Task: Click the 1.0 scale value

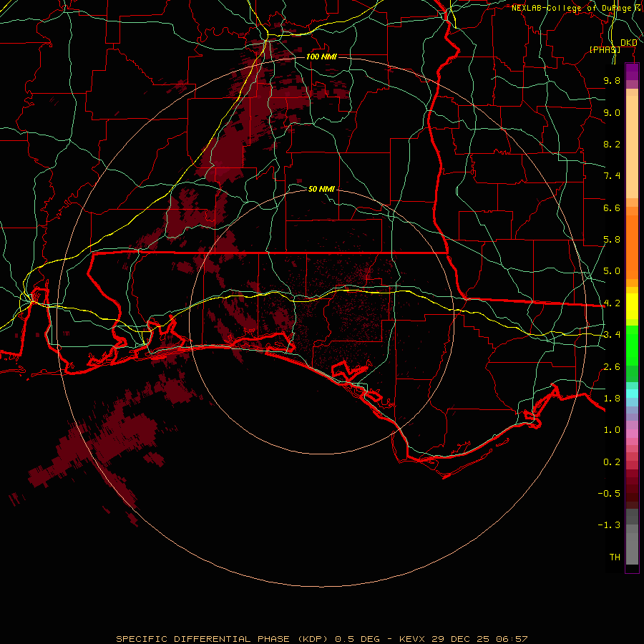Action: pyautogui.click(x=612, y=430)
